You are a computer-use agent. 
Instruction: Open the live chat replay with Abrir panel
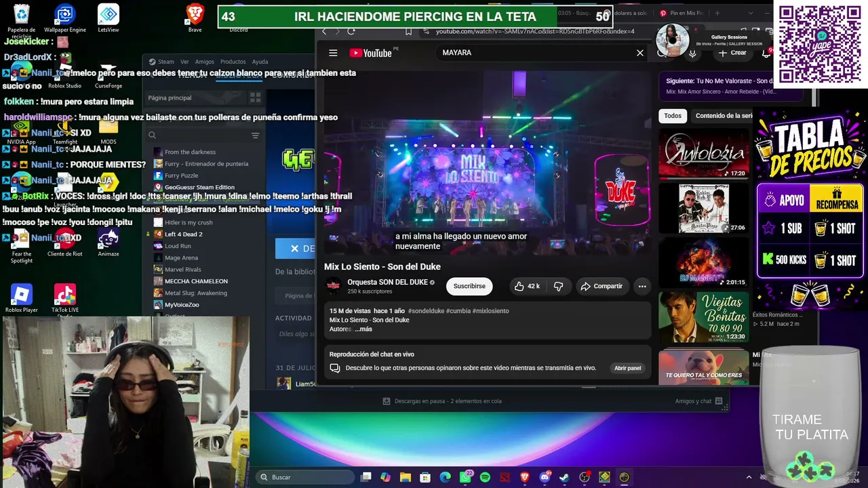point(627,368)
